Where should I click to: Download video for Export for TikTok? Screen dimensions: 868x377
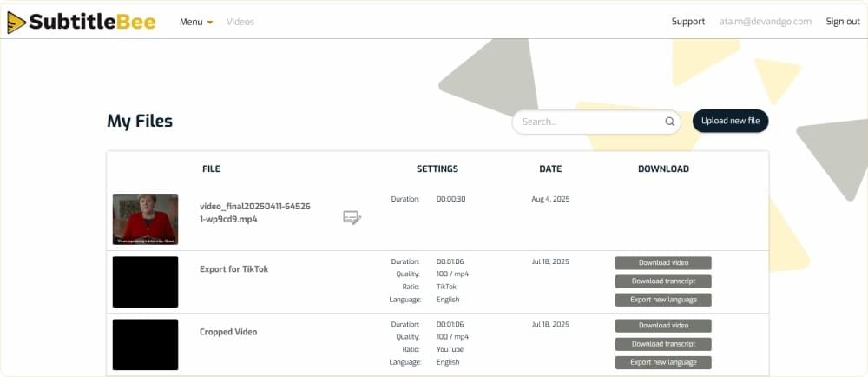click(x=663, y=263)
